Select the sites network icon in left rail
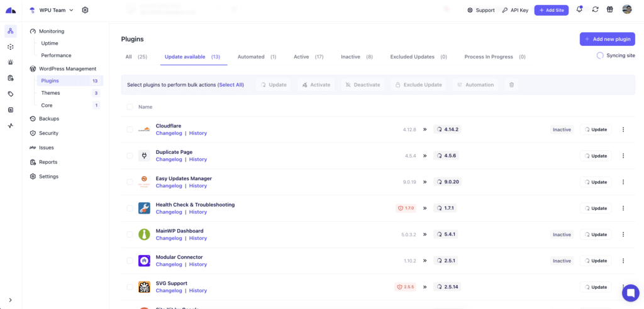 pyautogui.click(x=11, y=31)
